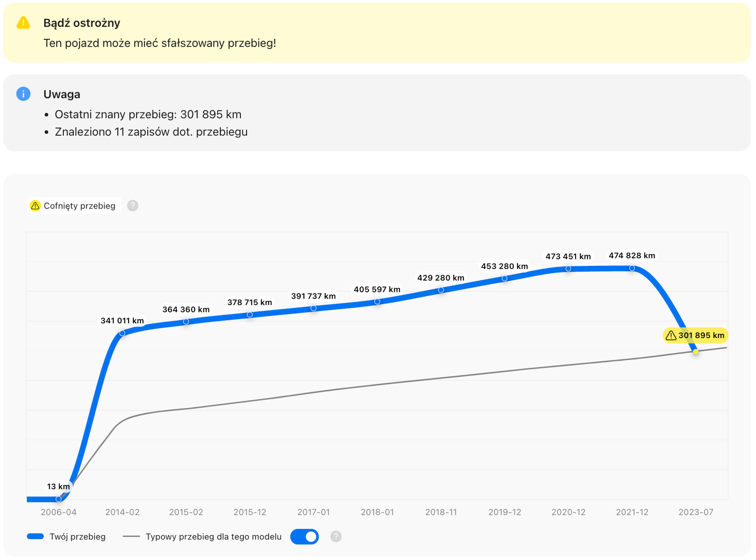Click the yellow warning triangle icon
Screen dimensions: 756x560
tap(23, 23)
